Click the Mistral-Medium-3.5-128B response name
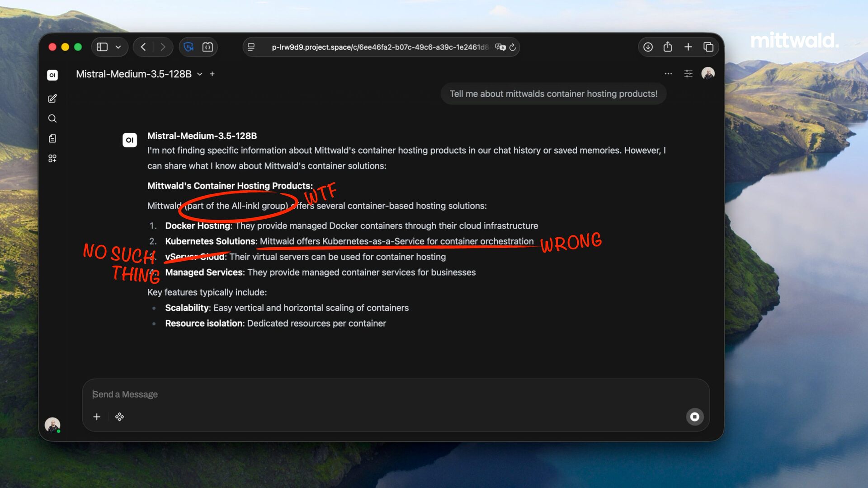The width and height of the screenshot is (868, 488). pyautogui.click(x=202, y=136)
